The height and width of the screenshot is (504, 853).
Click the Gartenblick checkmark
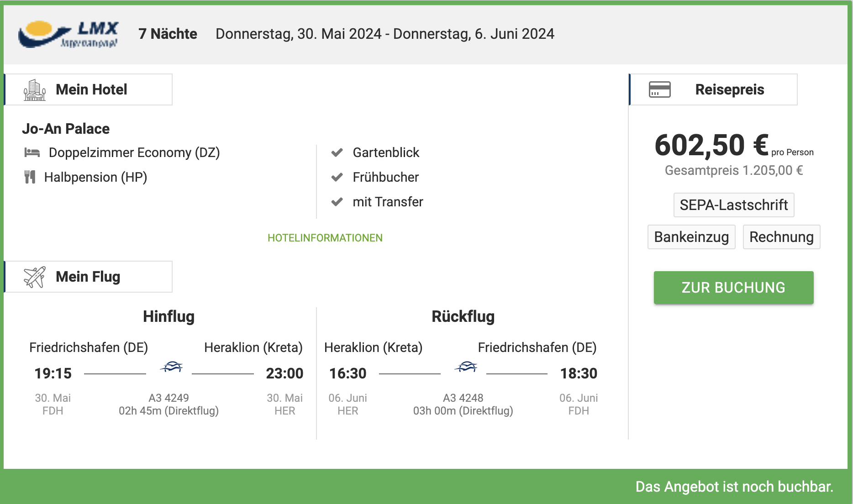coord(337,152)
